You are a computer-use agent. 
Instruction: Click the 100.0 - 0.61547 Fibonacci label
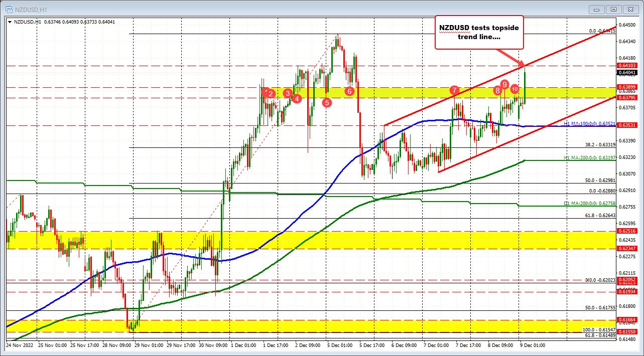coord(598,329)
